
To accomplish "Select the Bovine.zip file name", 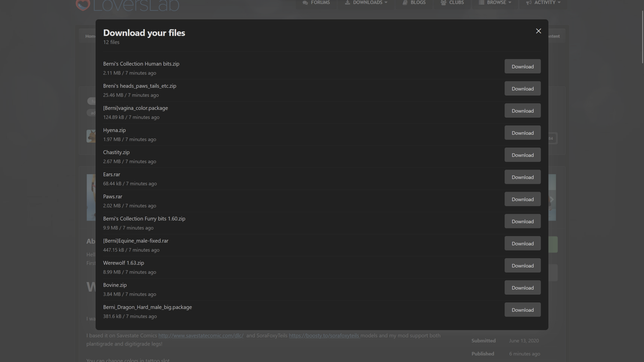I will tap(115, 285).
